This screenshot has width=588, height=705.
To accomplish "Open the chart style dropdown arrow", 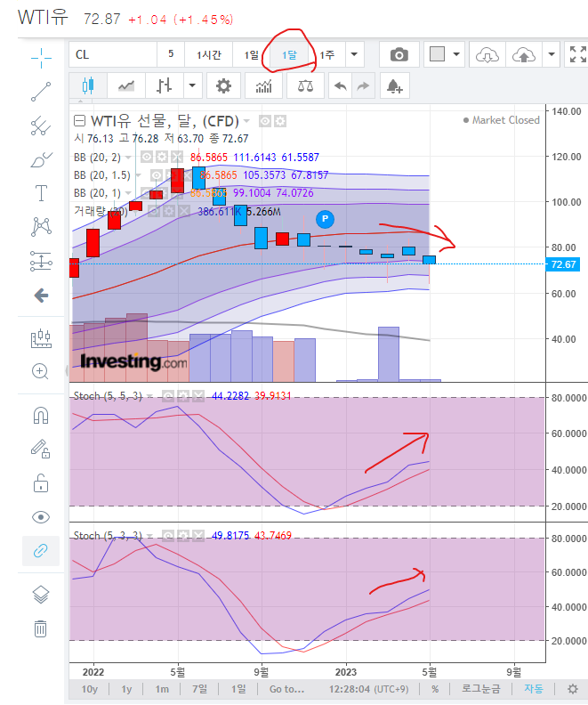I will pos(192,85).
